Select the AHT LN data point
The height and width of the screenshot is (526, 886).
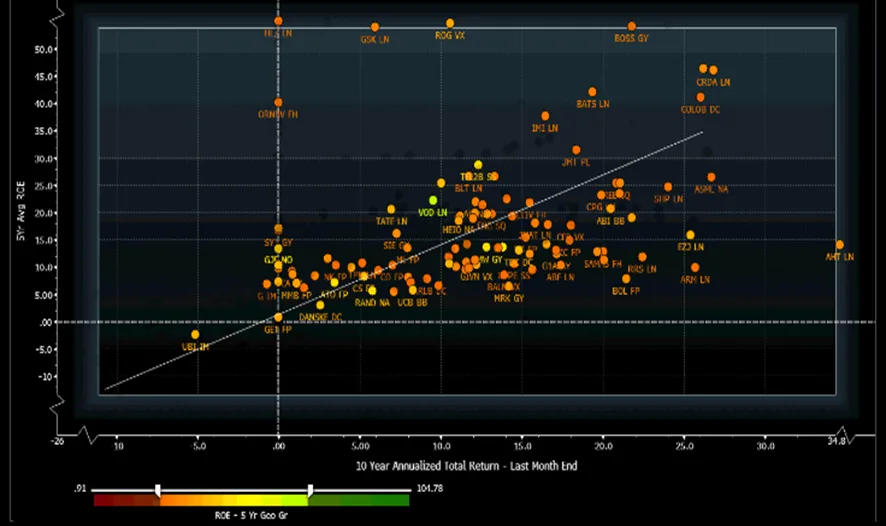click(840, 245)
